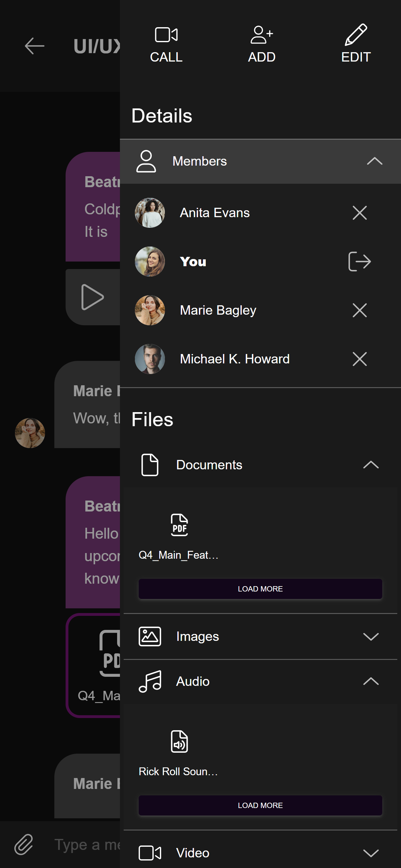Click the Documents file-type icon

click(150, 465)
